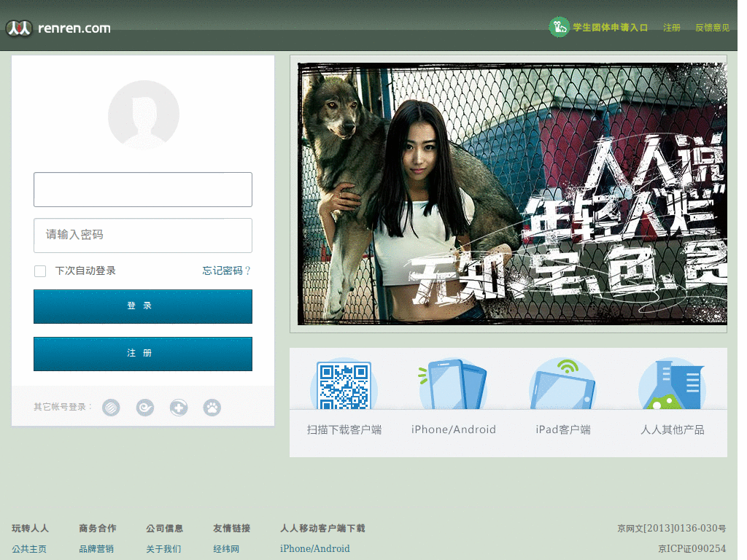This screenshot has height=560, width=747.
Task: Open footer iPhone/Android download link
Action: coord(315,548)
